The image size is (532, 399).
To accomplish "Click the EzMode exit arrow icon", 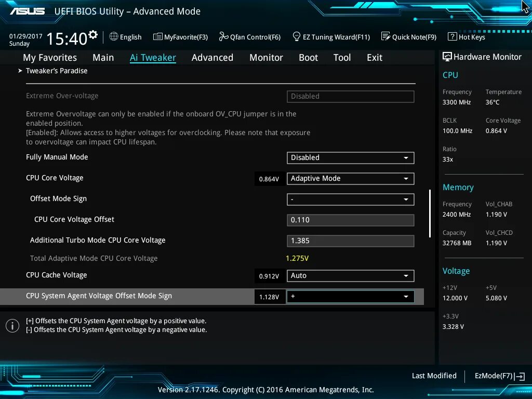I will 520,376.
